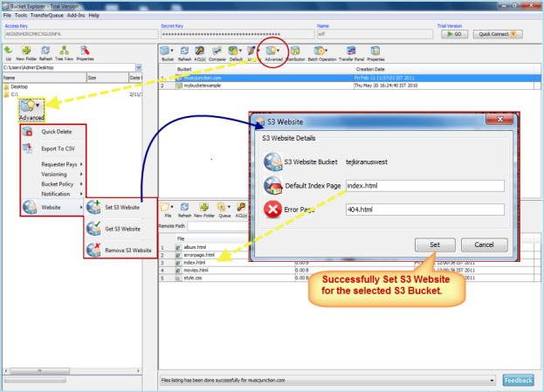544x392 pixels.
Task: Close the S3 Website dialog
Action: 500,119
